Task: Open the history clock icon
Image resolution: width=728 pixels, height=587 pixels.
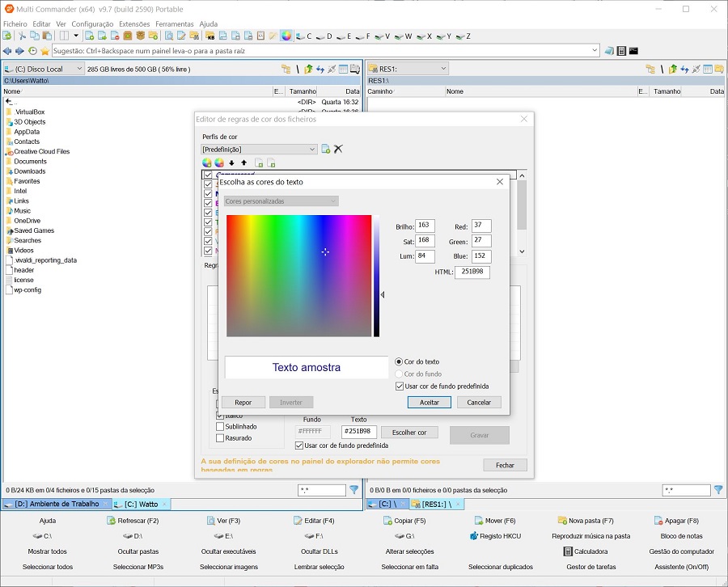Action: click(32, 51)
